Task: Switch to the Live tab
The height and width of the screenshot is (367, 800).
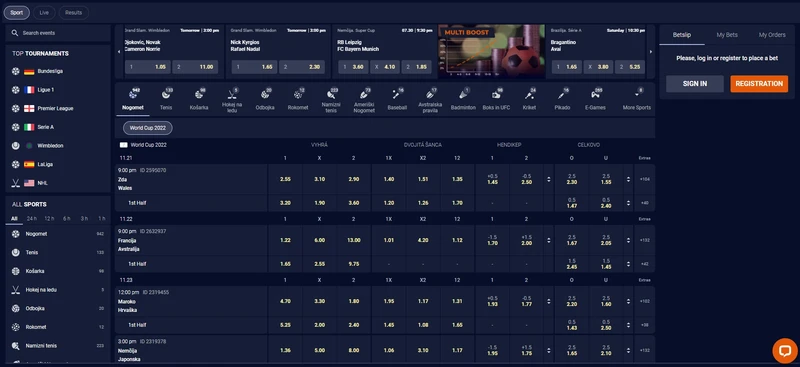Action: [x=44, y=13]
